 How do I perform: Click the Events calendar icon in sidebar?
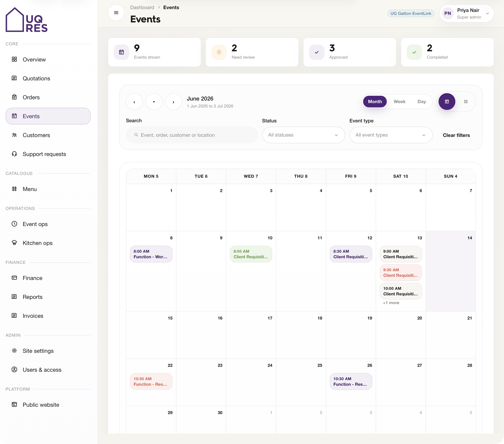[x=14, y=116]
